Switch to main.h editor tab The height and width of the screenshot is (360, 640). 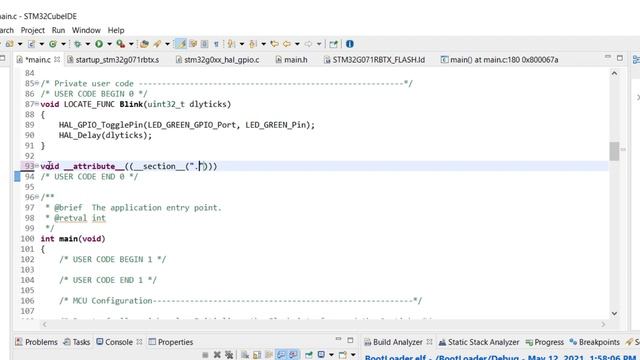click(x=291, y=60)
